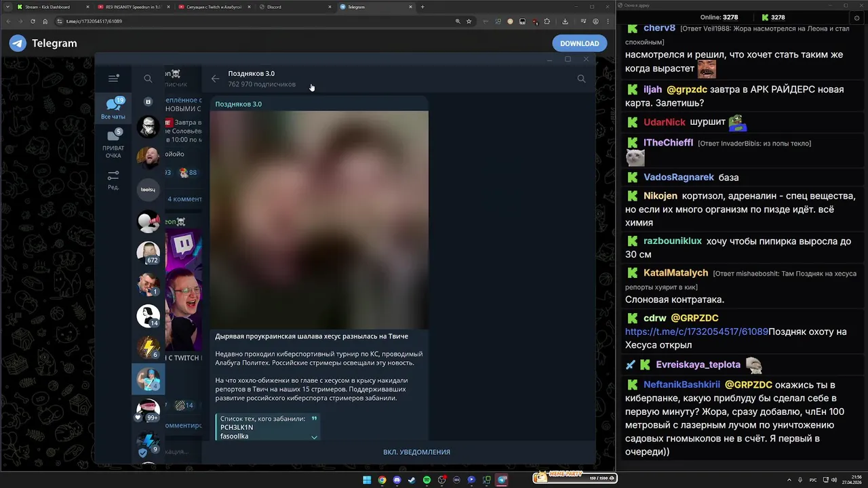868x488 pixels.
Task: Open chat with white ghost avatar badge 14
Action: [149, 316]
